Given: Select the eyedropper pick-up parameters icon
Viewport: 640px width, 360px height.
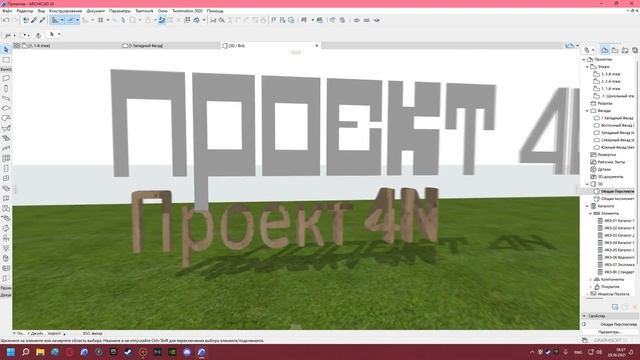Looking at the screenshot, I should point(34,20).
